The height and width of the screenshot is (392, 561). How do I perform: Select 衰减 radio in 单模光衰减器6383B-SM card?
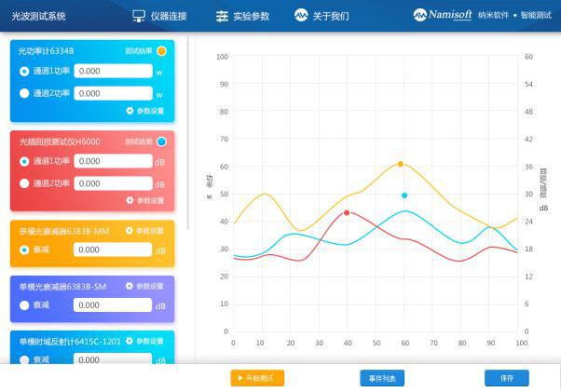point(24,305)
